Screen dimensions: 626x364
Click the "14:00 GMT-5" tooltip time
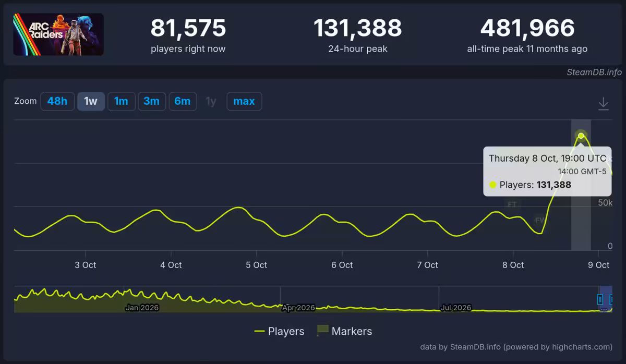tap(582, 171)
